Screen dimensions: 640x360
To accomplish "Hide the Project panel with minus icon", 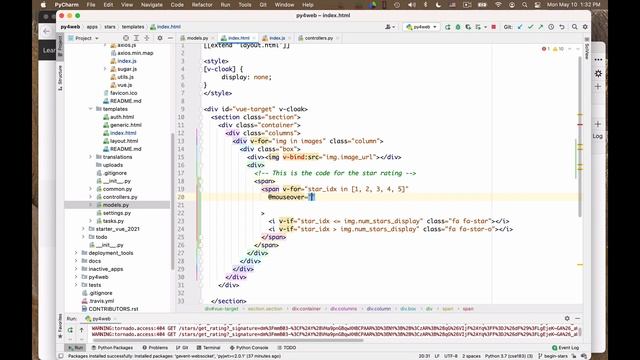I will tap(170, 38).
